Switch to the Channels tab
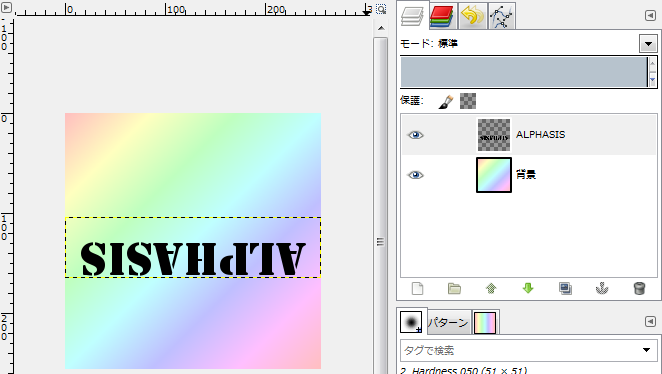The width and height of the screenshot is (662, 374). click(442, 16)
